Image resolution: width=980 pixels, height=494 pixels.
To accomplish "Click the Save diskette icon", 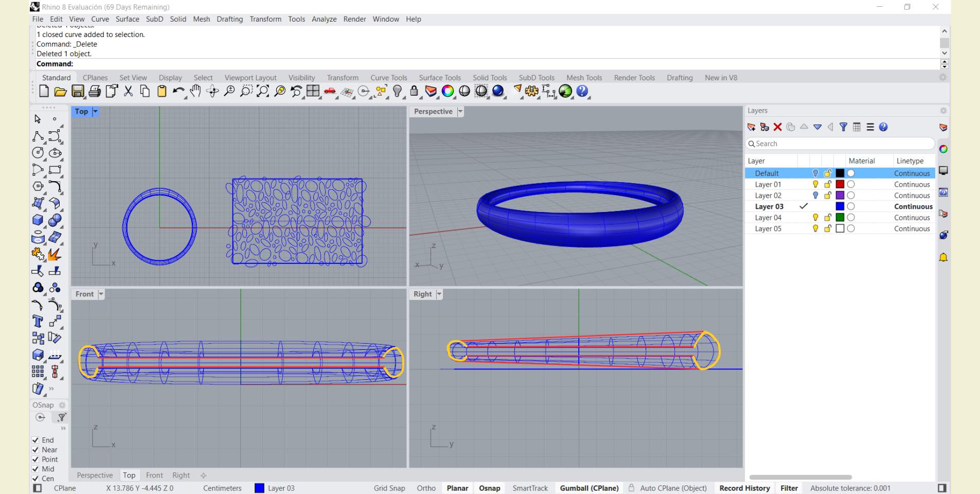I will pos(78,92).
